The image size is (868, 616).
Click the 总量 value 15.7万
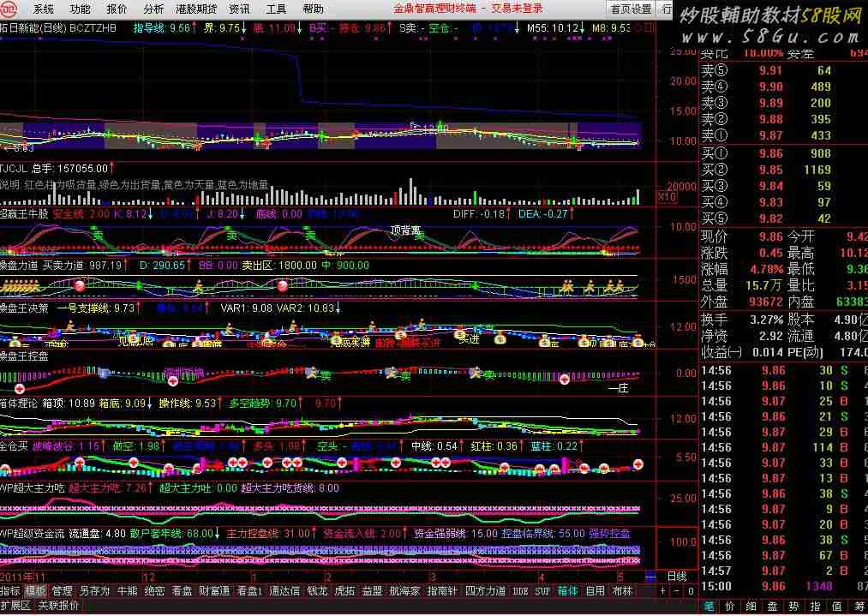tap(763, 285)
